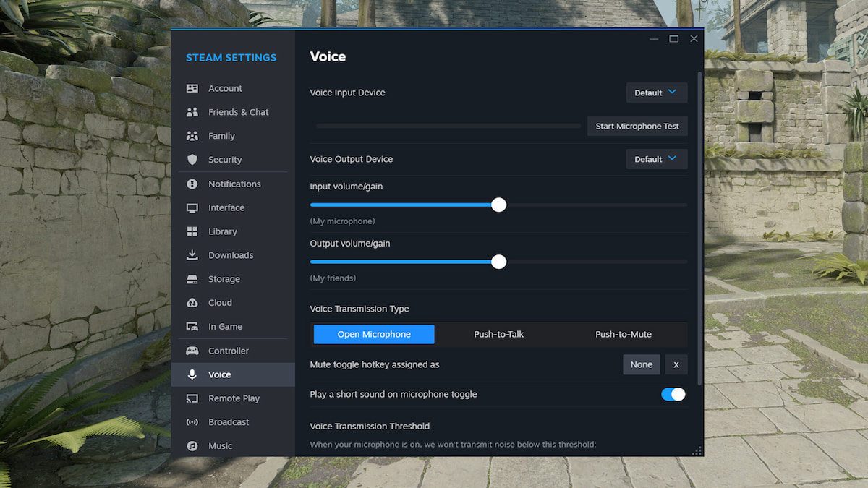Open Friends & Chat settings via its icon

click(192, 111)
